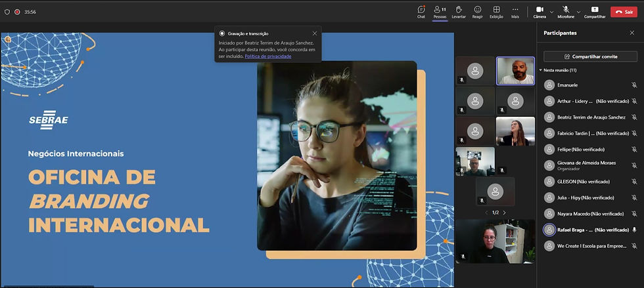Go to next page of video gallery
Screen dimensions: 644x288
(505, 213)
